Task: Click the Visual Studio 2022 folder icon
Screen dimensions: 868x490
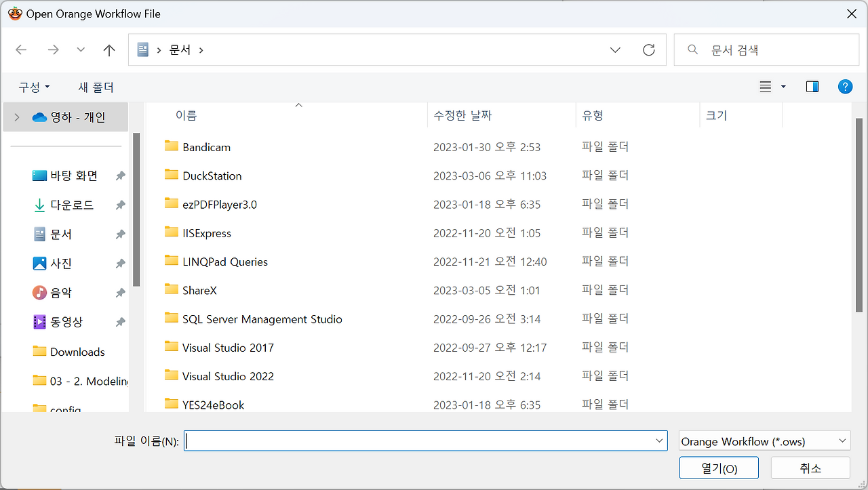Action: click(x=171, y=375)
